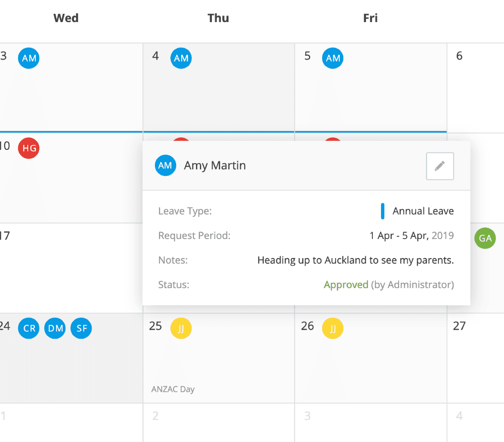Select the Wed column header
Image resolution: width=504 pixels, height=442 pixels.
[x=66, y=18]
